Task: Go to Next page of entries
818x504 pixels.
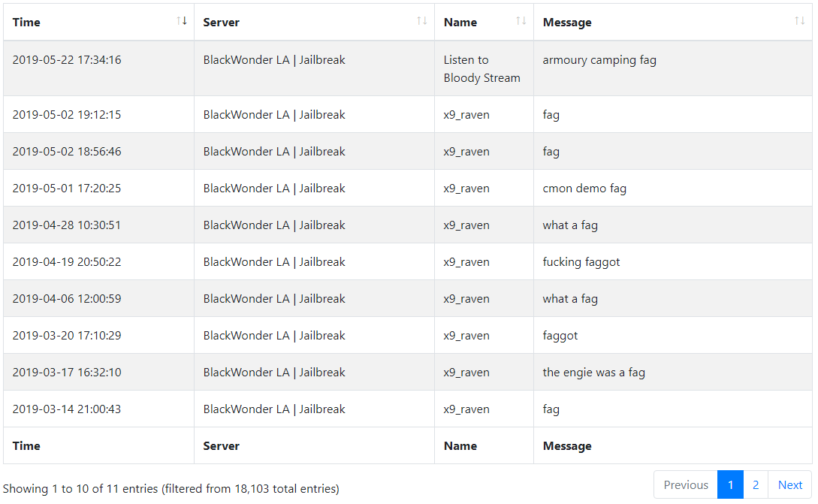Action: pyautogui.click(x=789, y=484)
